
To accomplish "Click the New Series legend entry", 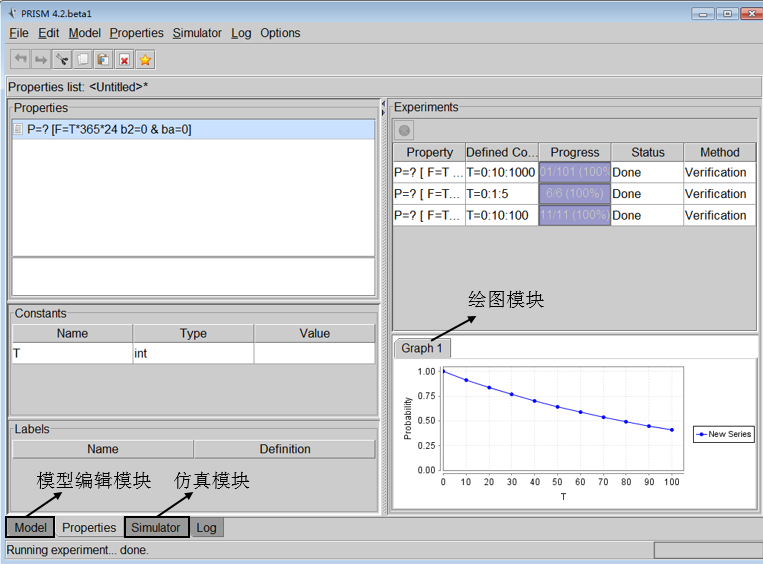I will pyautogui.click(x=724, y=434).
